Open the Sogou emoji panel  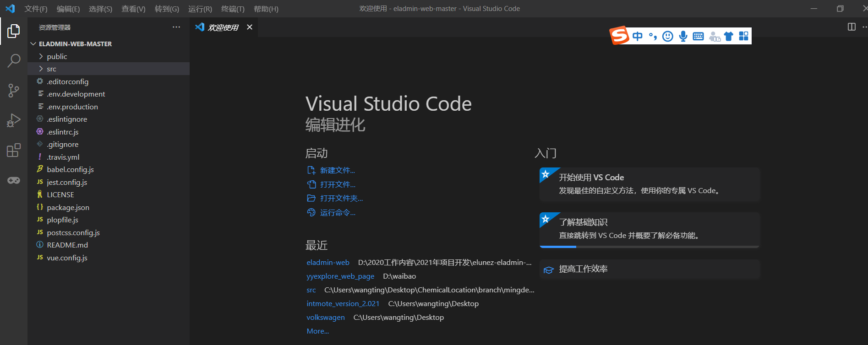click(668, 36)
